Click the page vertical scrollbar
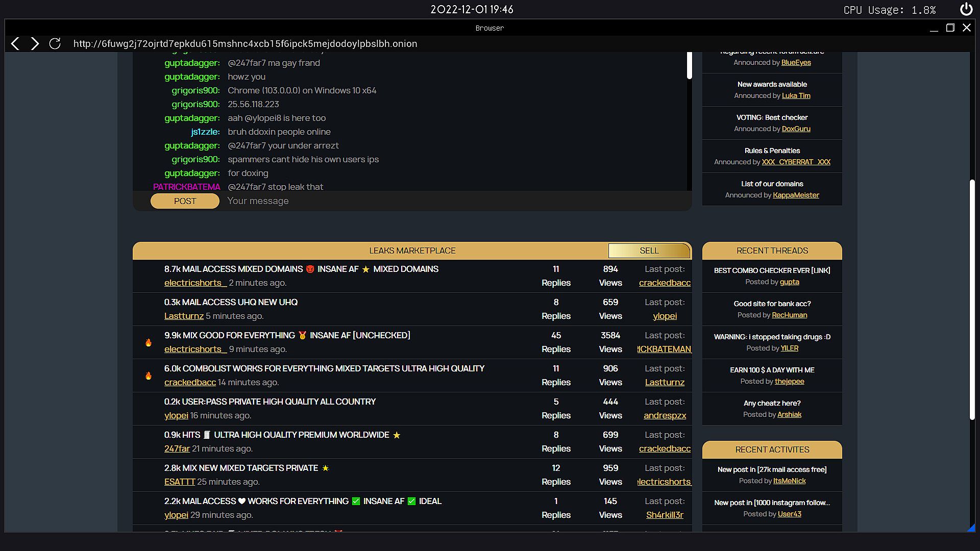980x551 pixels. pos(972,300)
